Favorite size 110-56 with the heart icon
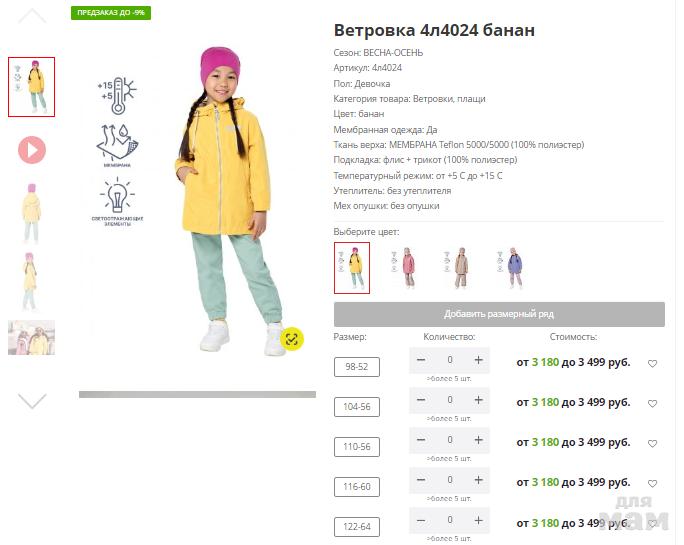 pos(652,443)
